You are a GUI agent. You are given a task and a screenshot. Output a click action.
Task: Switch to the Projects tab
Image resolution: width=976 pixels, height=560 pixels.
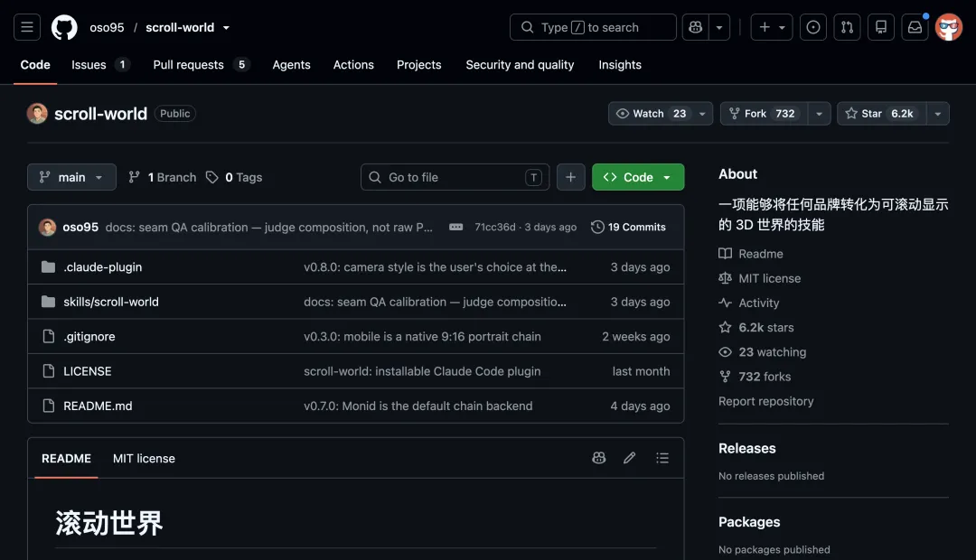point(419,65)
